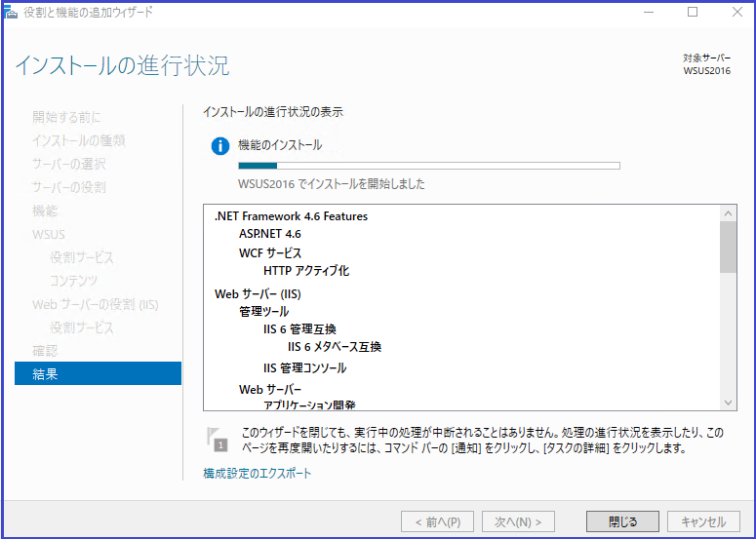Close the wizard window with the X
This screenshot has height=539, width=756.
click(x=737, y=12)
